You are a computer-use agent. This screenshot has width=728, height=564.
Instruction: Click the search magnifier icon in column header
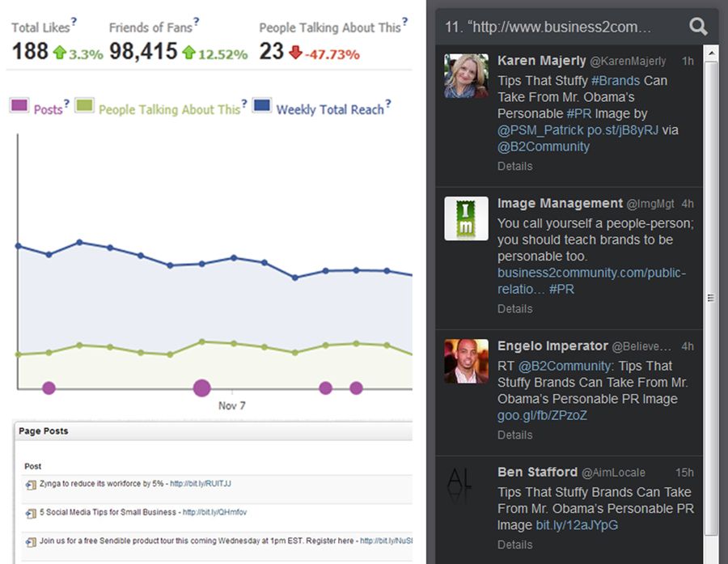(697, 27)
